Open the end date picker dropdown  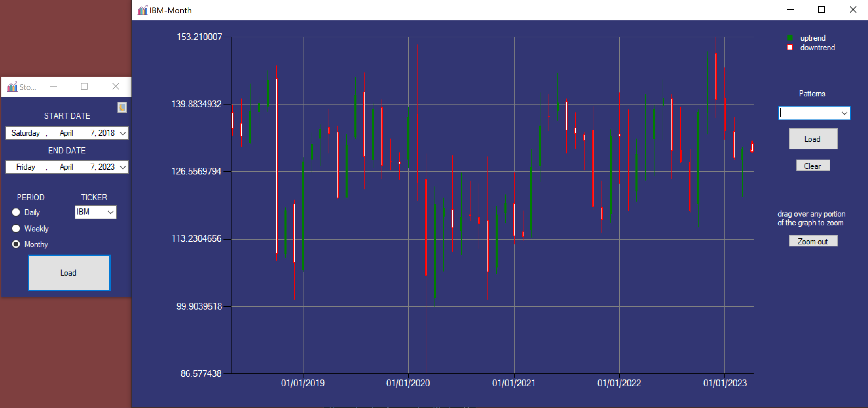[x=123, y=167]
